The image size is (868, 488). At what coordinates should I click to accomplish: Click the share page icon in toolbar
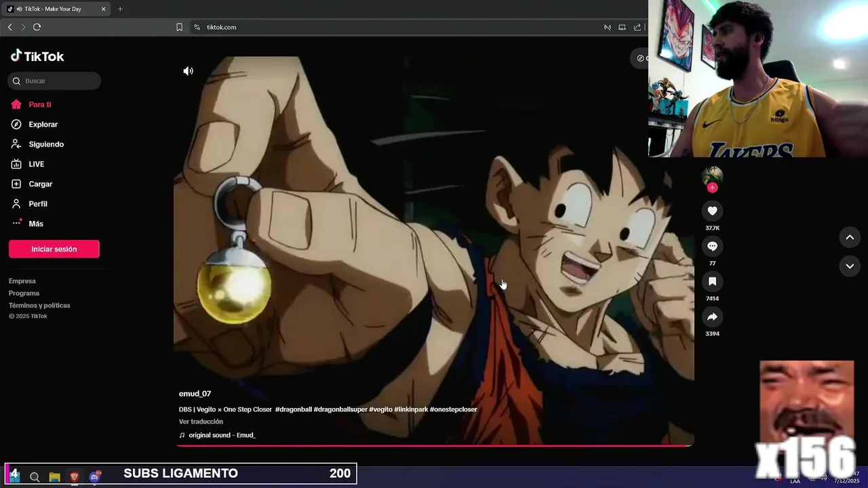(637, 27)
